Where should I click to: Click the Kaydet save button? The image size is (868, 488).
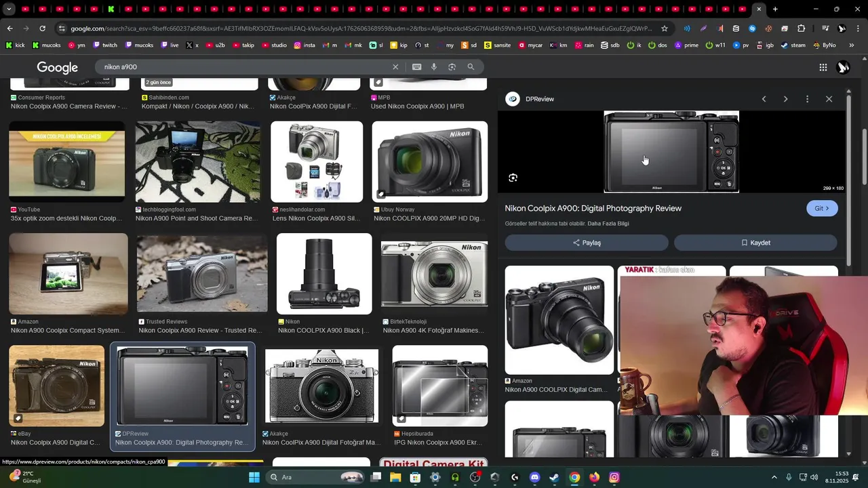point(755,243)
